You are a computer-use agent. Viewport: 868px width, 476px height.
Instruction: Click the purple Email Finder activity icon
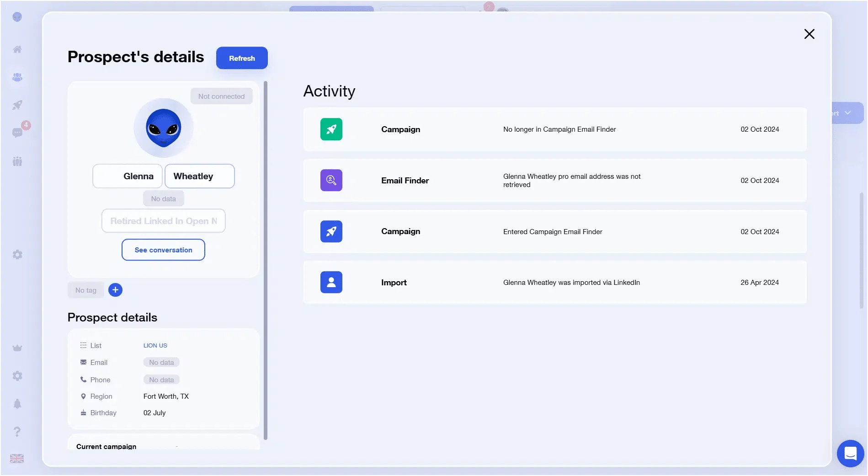[331, 180]
